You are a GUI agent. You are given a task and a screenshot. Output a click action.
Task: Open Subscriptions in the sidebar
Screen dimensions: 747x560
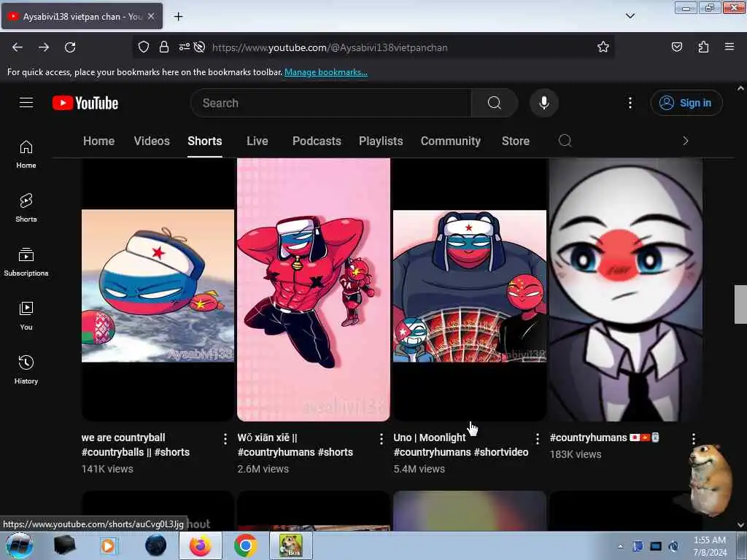coord(26,262)
